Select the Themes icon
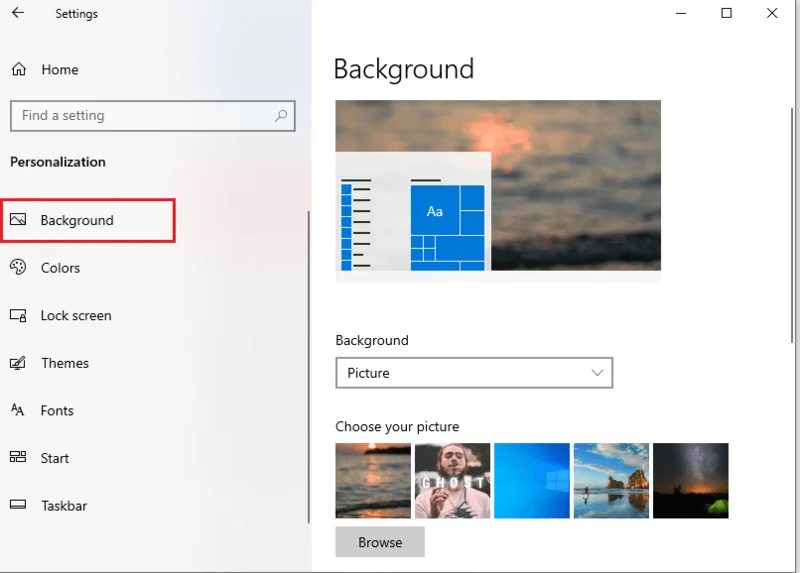The image size is (800, 573). (18, 363)
